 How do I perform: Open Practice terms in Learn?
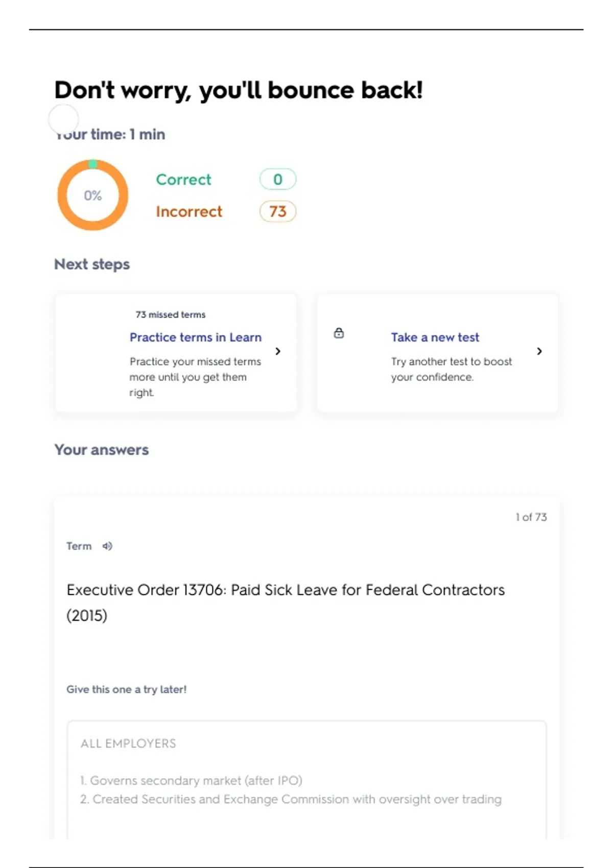tap(195, 337)
